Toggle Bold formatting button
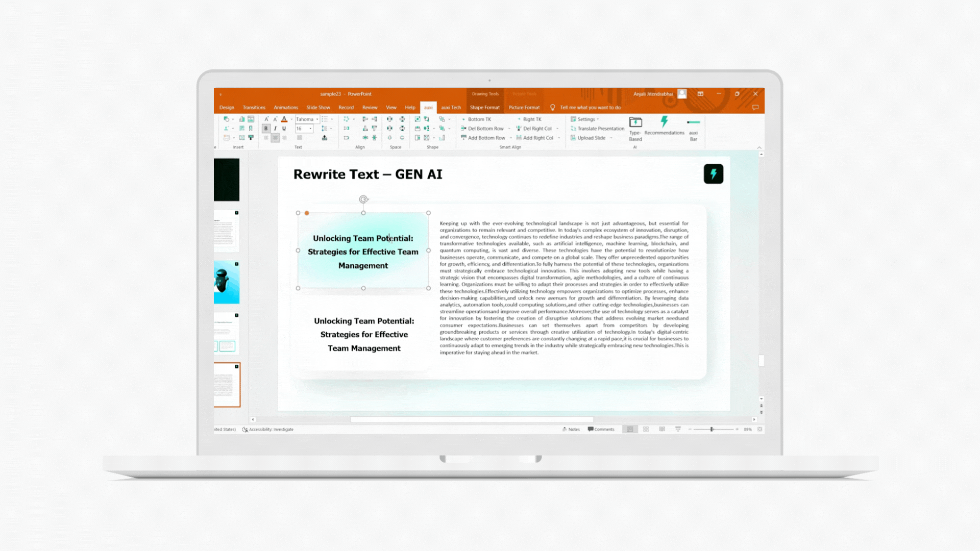 266,129
